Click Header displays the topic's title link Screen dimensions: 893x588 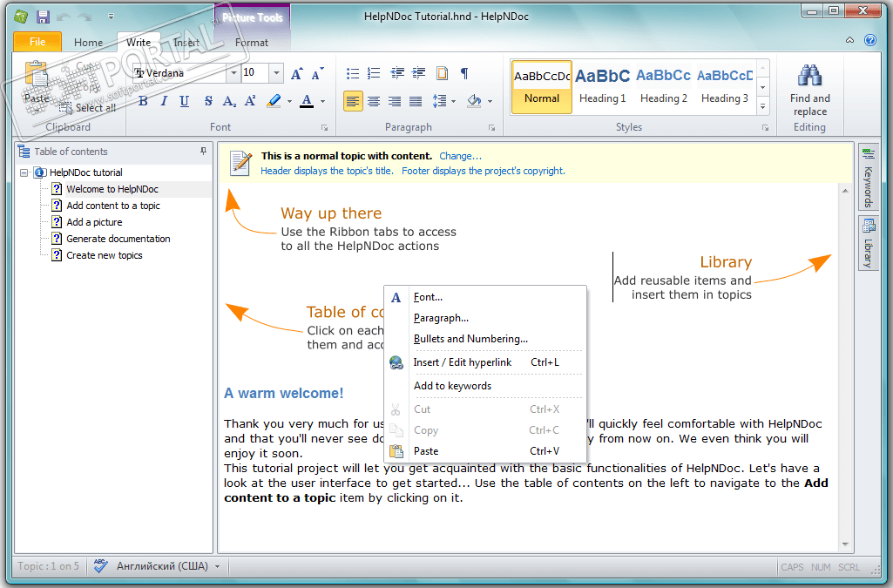(x=327, y=171)
